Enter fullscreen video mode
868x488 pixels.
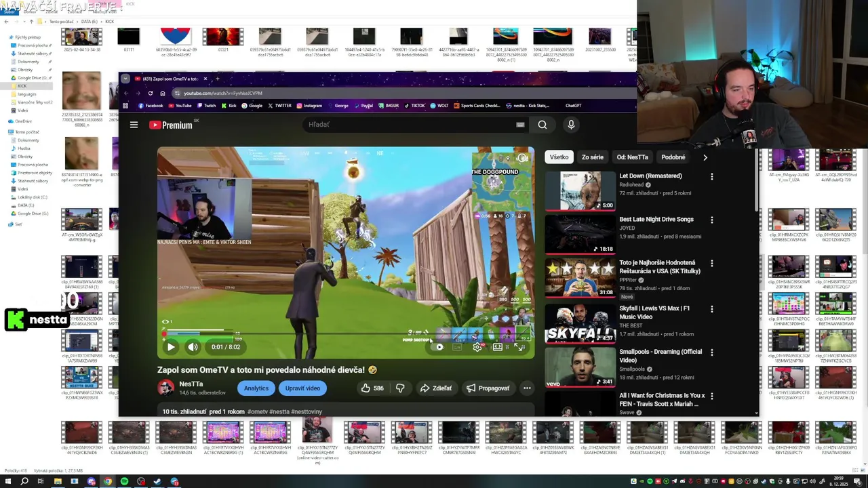point(519,347)
